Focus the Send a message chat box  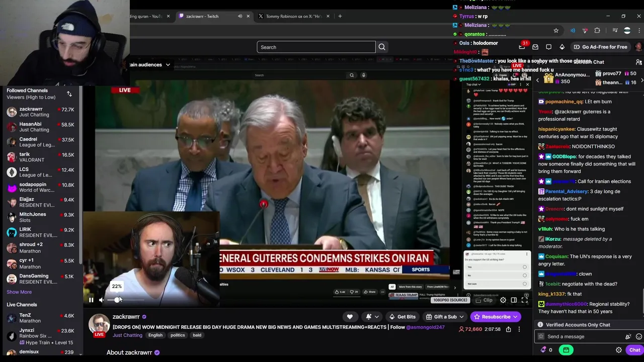pos(584,336)
